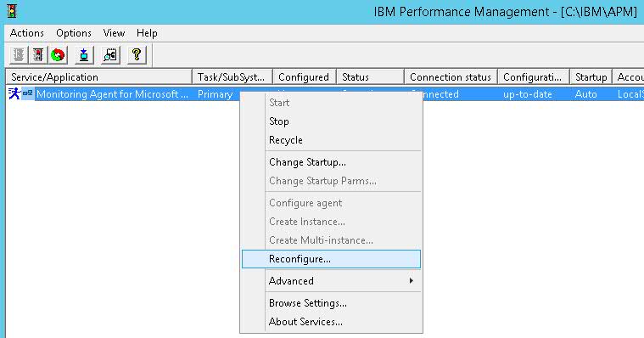Click the Auto startup cell

(x=585, y=94)
